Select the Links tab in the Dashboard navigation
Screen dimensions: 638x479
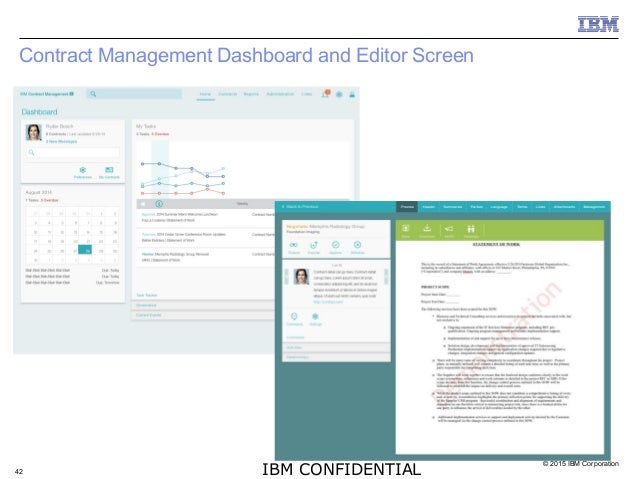[x=306, y=94]
